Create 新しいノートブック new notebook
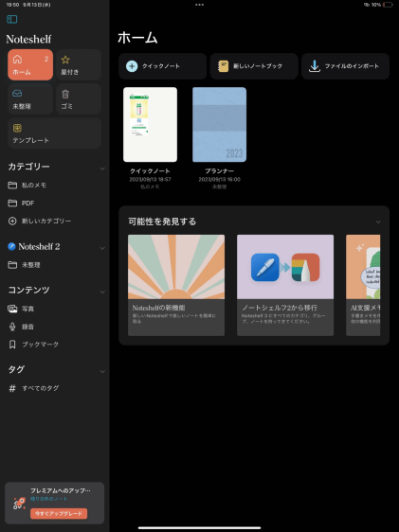Screen dimensions: 399x532 (x=254, y=66)
